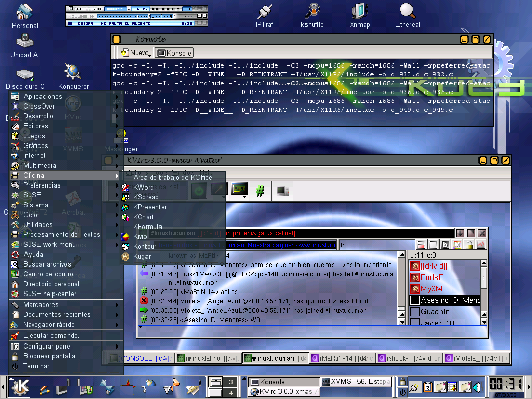This screenshot has width=532, height=399.
Task: Click the power plug tray icon
Action: coord(415,387)
